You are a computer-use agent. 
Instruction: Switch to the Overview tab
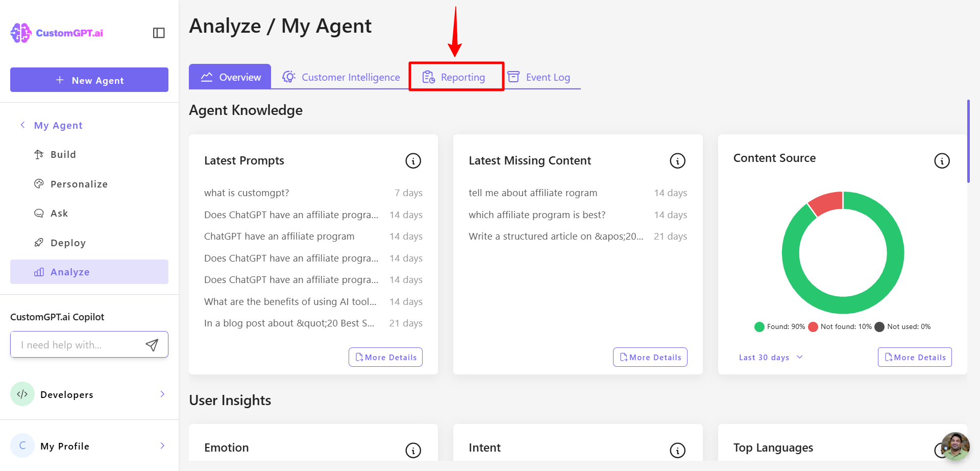point(230,77)
